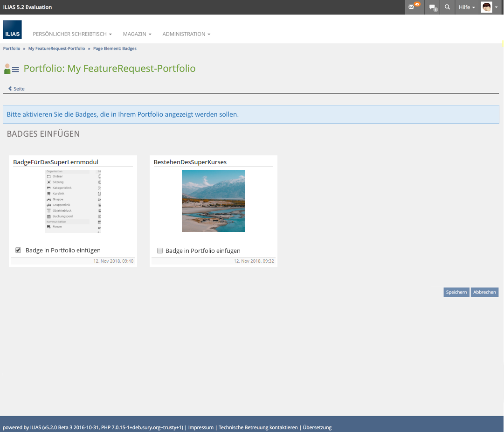Uncheck badge checkbox for BadgeFürDasSuperLernmodul
The width and height of the screenshot is (504, 432).
18,250
